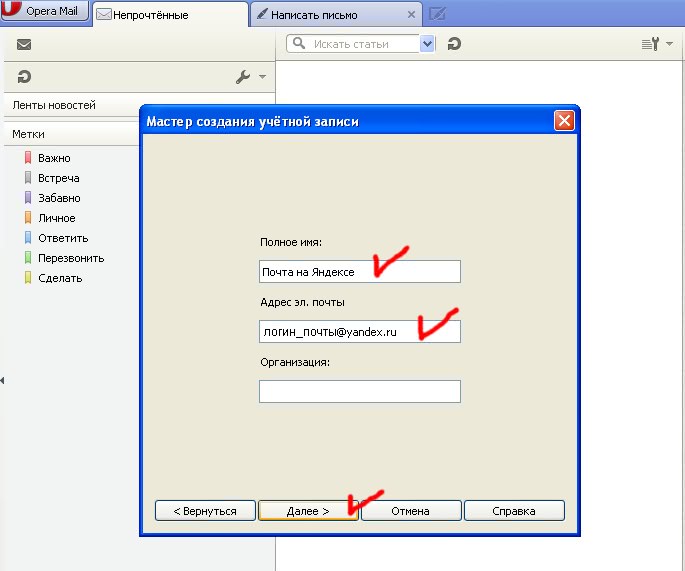Select the Важно label
The width and height of the screenshot is (685, 571).
pyautogui.click(x=54, y=158)
